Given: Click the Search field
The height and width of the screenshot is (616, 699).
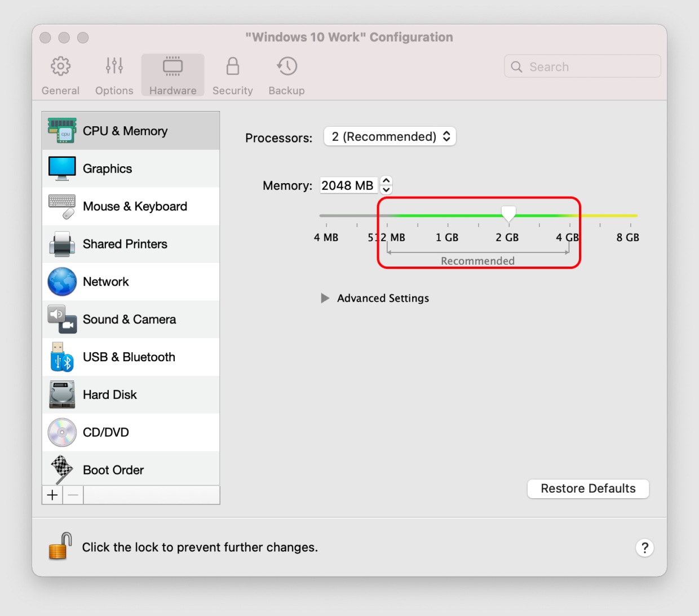Looking at the screenshot, I should [586, 67].
